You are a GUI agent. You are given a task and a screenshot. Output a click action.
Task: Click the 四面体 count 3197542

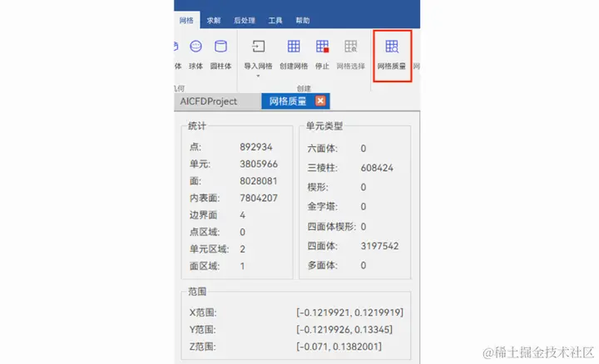(x=379, y=246)
